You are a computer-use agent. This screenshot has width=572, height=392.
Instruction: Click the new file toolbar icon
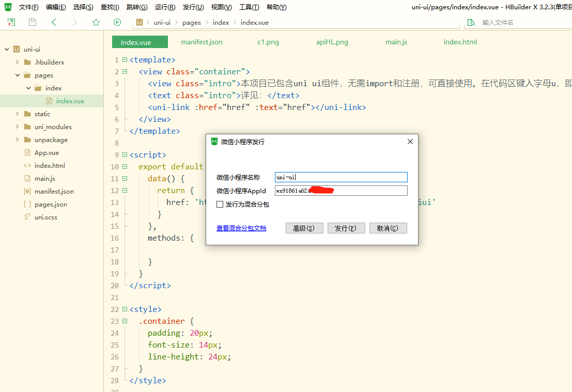(x=11, y=22)
